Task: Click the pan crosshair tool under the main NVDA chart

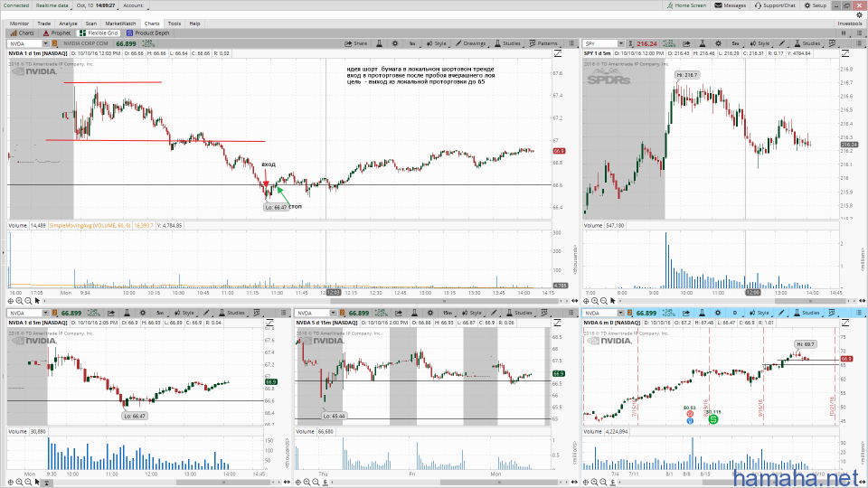Action: click(x=11, y=301)
